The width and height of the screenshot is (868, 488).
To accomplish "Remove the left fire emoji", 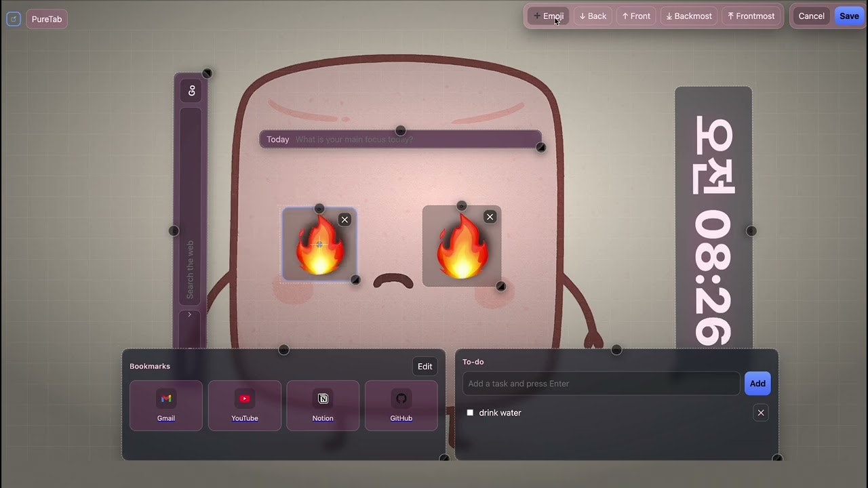I will click(x=344, y=220).
